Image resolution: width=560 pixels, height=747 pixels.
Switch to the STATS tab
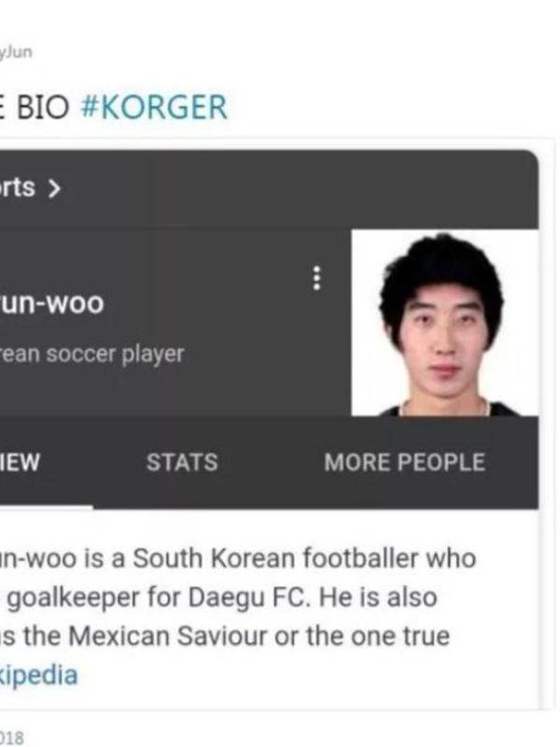pos(182,462)
